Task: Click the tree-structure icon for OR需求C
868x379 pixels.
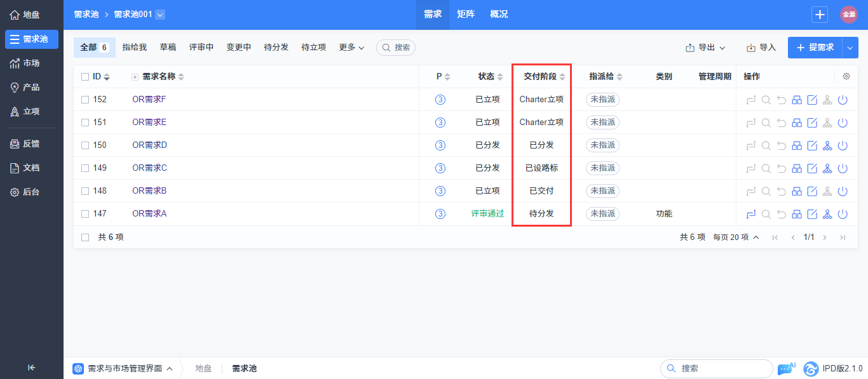Action: (827, 168)
